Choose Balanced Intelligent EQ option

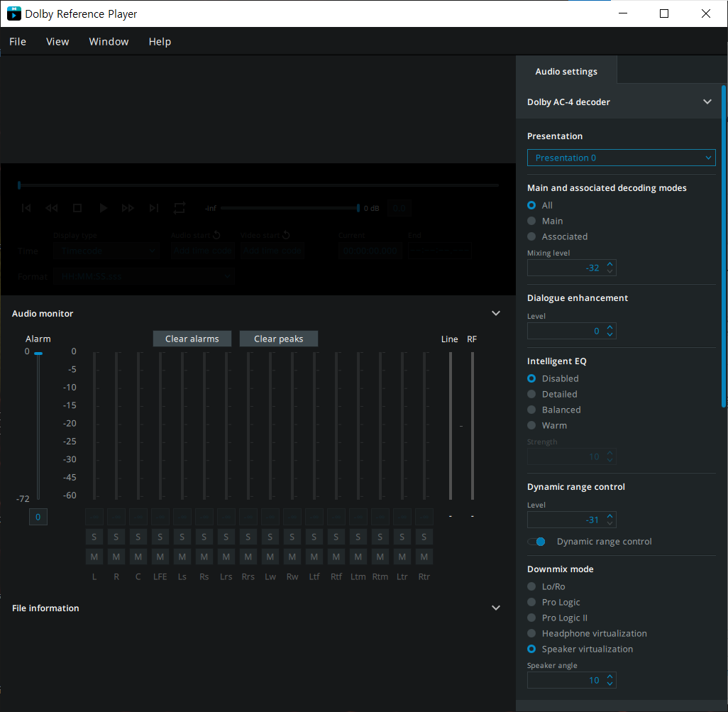531,410
